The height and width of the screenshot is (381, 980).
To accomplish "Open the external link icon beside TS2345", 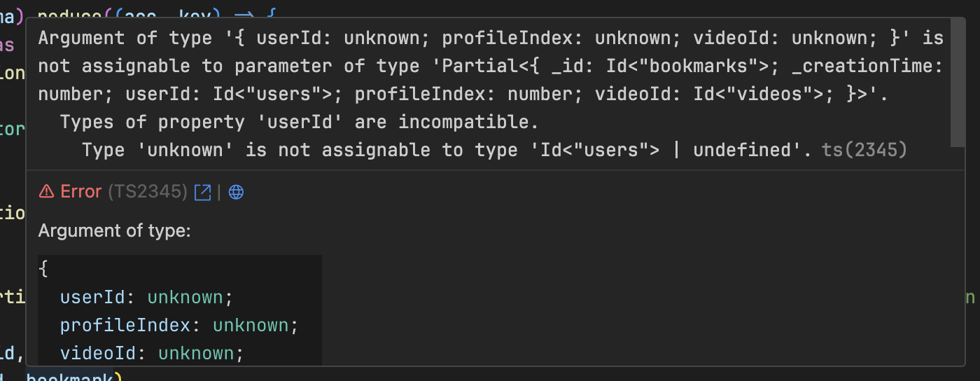I will pyautogui.click(x=202, y=192).
